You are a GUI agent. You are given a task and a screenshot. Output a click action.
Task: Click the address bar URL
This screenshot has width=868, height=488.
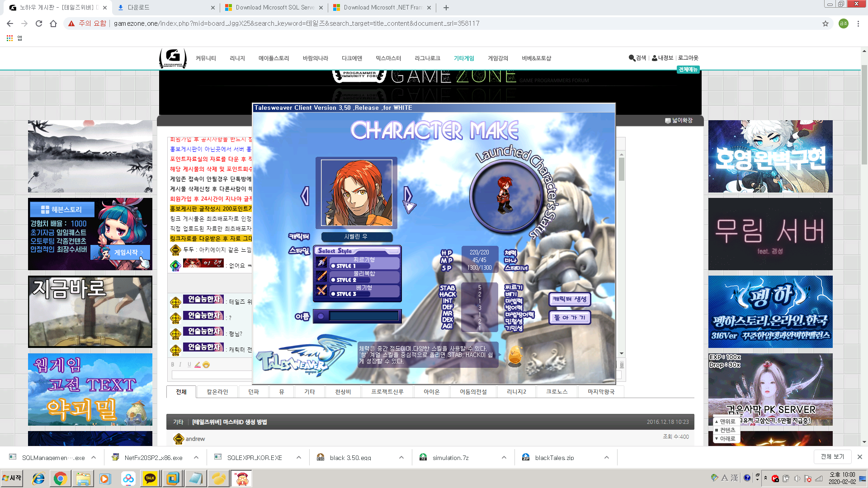click(297, 23)
